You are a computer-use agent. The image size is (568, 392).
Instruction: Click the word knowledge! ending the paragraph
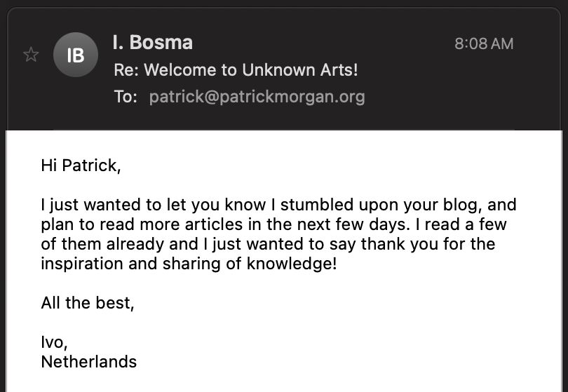[292, 264]
